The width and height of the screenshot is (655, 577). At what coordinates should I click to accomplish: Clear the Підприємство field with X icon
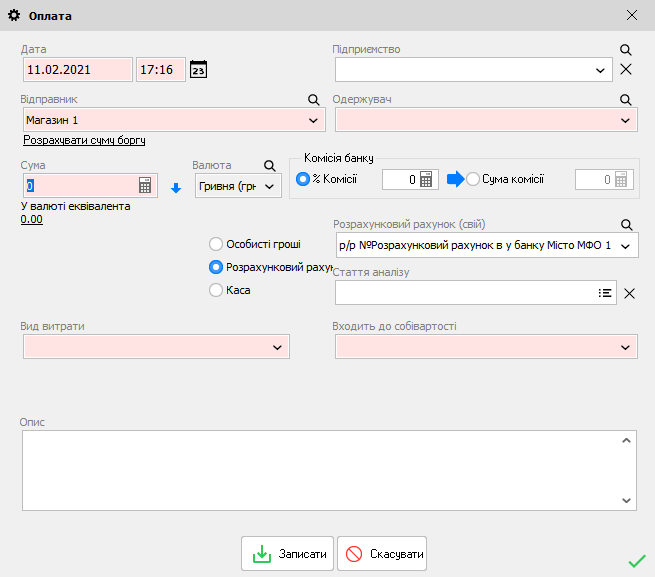626,69
